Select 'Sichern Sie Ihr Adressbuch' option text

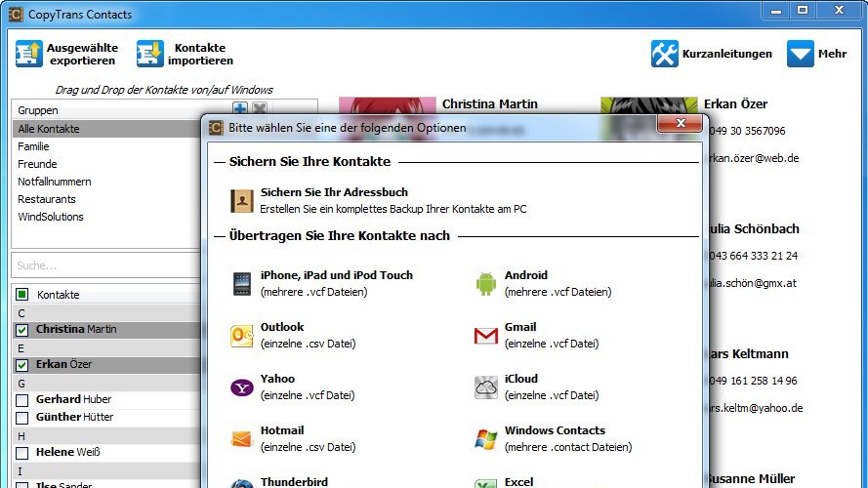point(334,192)
